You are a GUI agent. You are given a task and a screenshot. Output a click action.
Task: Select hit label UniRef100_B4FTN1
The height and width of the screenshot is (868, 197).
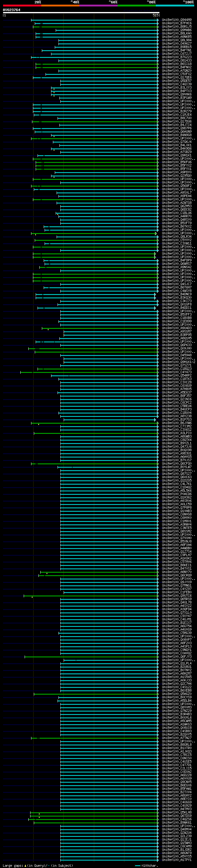click(177, 50)
